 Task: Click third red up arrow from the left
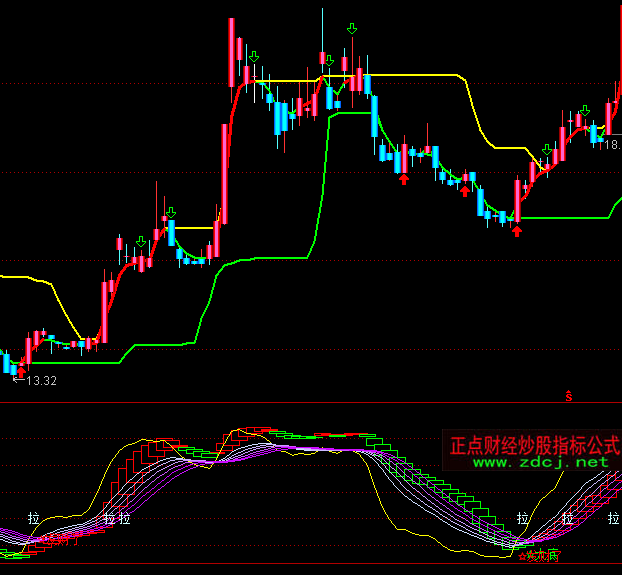[x=465, y=191]
